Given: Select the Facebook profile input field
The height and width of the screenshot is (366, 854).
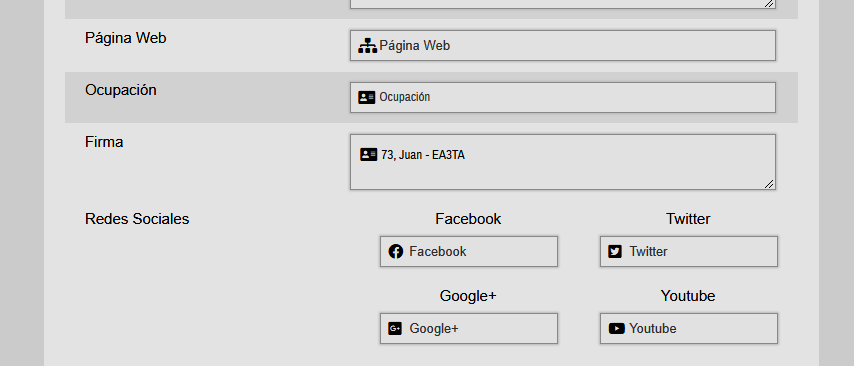Looking at the screenshot, I should click(469, 252).
